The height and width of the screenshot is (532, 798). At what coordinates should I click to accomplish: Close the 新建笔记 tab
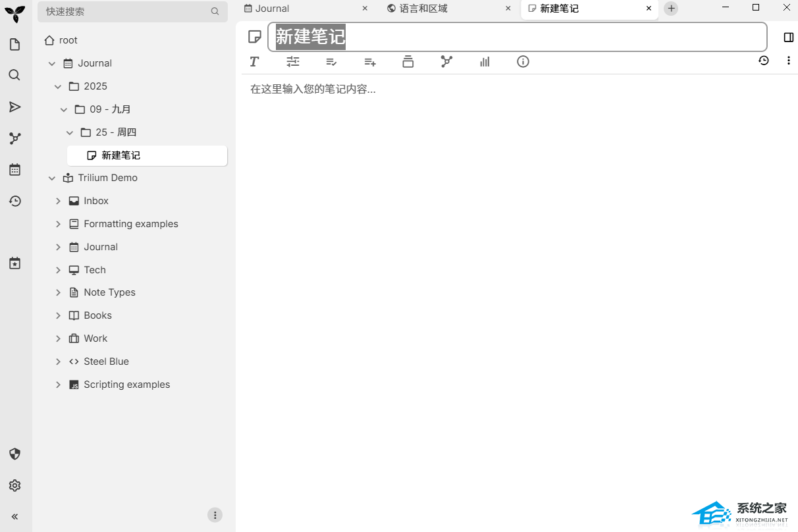[649, 9]
